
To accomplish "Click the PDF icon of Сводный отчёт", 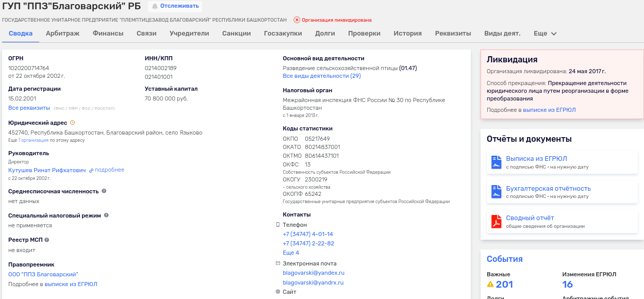I will click(496, 221).
